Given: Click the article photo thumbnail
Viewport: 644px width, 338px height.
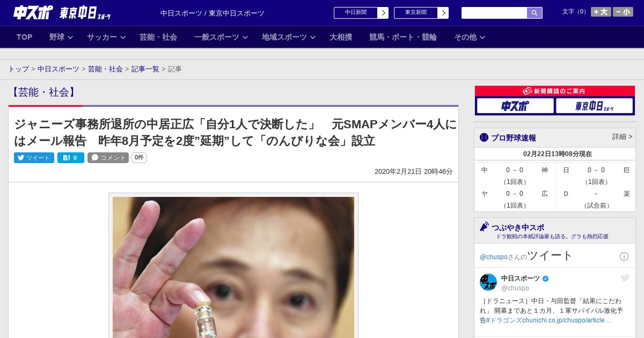Looking at the screenshot, I should point(233,267).
